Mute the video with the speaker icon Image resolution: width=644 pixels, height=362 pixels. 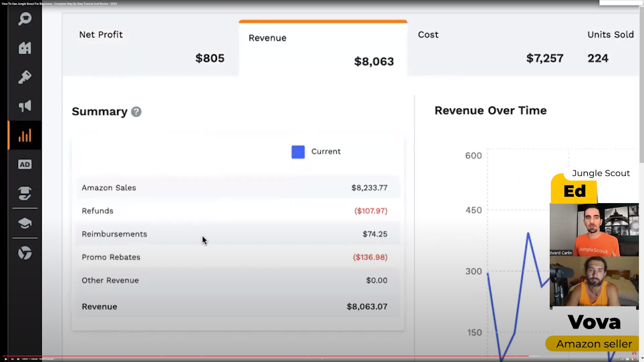pos(18,359)
